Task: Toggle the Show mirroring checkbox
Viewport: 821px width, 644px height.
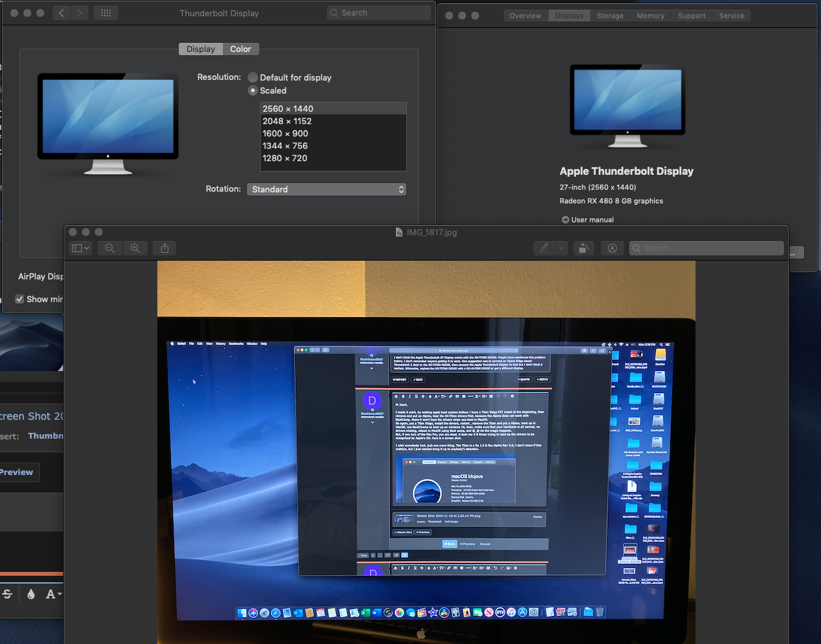Action: (x=20, y=299)
